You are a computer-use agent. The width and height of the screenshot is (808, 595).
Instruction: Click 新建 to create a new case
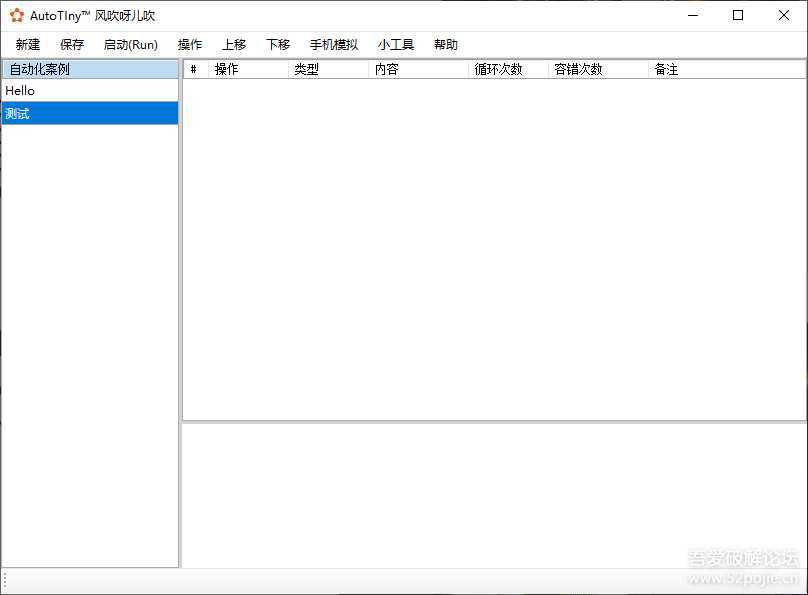[x=26, y=44]
